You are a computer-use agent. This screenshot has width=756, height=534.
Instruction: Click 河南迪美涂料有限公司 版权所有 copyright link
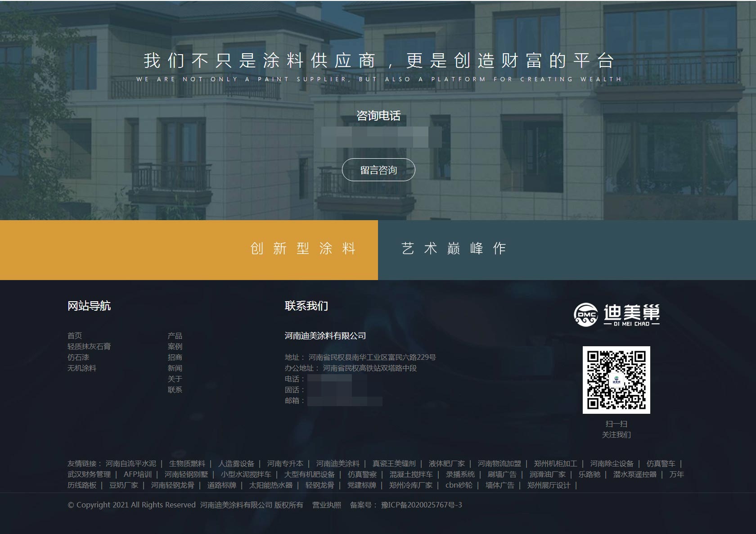tap(252, 505)
